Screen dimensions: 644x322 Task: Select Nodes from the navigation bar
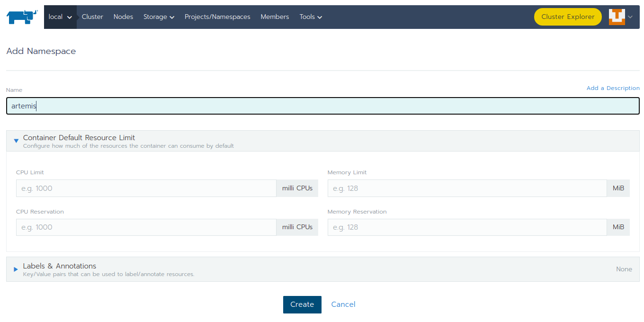click(123, 17)
